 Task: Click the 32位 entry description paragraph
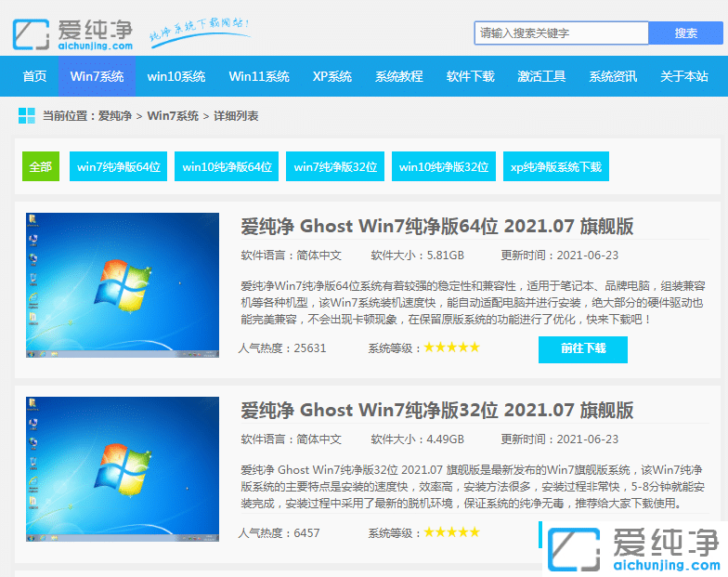click(x=473, y=487)
